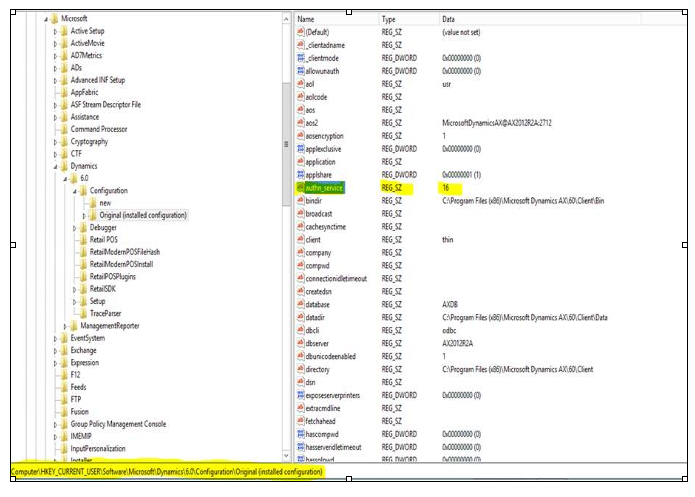Expand the RetailSDK key
695x497 pixels.
pos(74,290)
